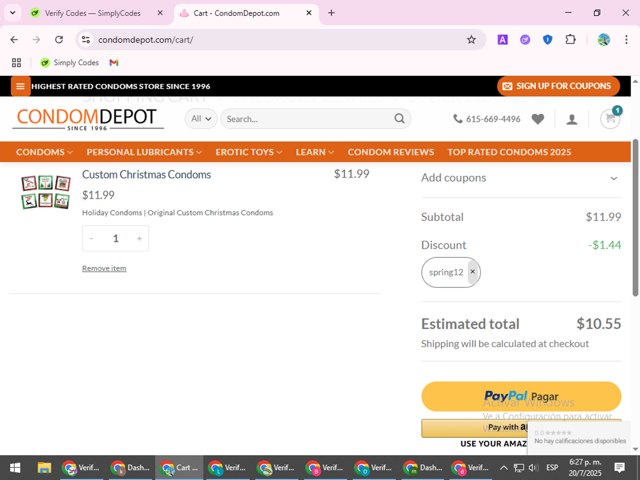
Task: Open the tab search dropdown arrow
Action: coord(13,13)
